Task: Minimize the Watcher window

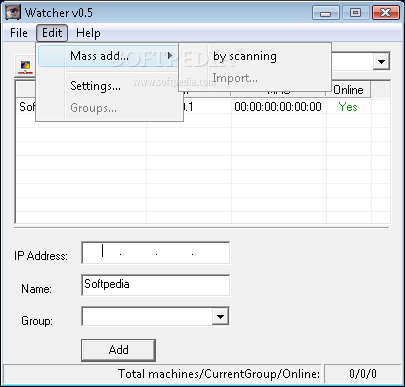Action: click(x=325, y=13)
